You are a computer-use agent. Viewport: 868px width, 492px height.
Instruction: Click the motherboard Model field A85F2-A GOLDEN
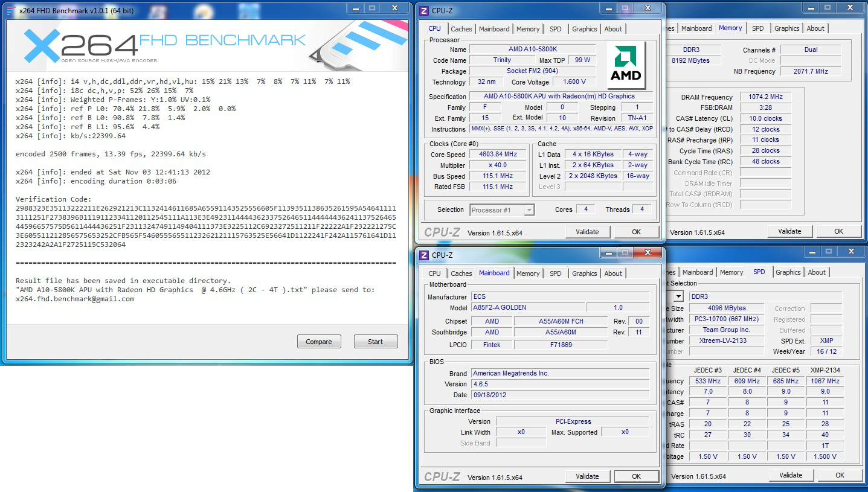click(x=527, y=308)
